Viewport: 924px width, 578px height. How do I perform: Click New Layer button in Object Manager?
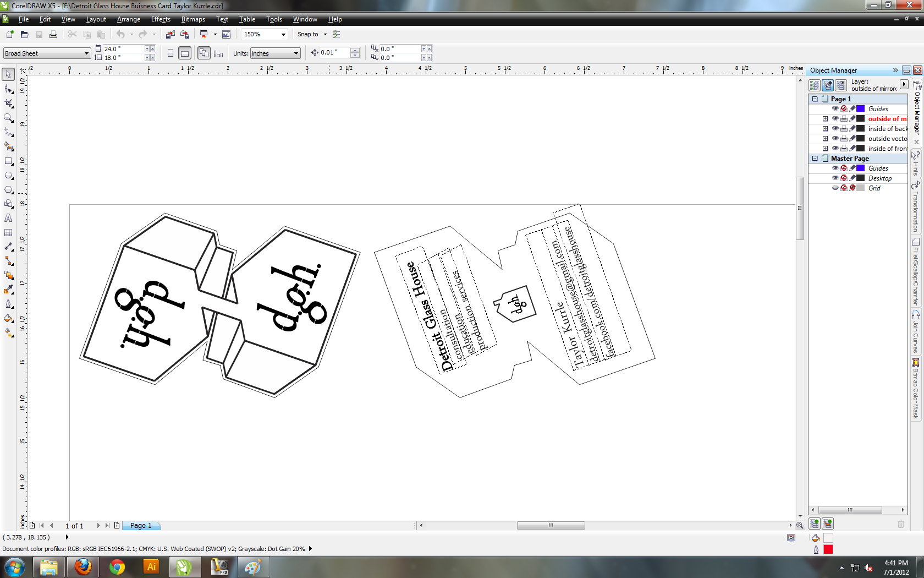(x=815, y=524)
